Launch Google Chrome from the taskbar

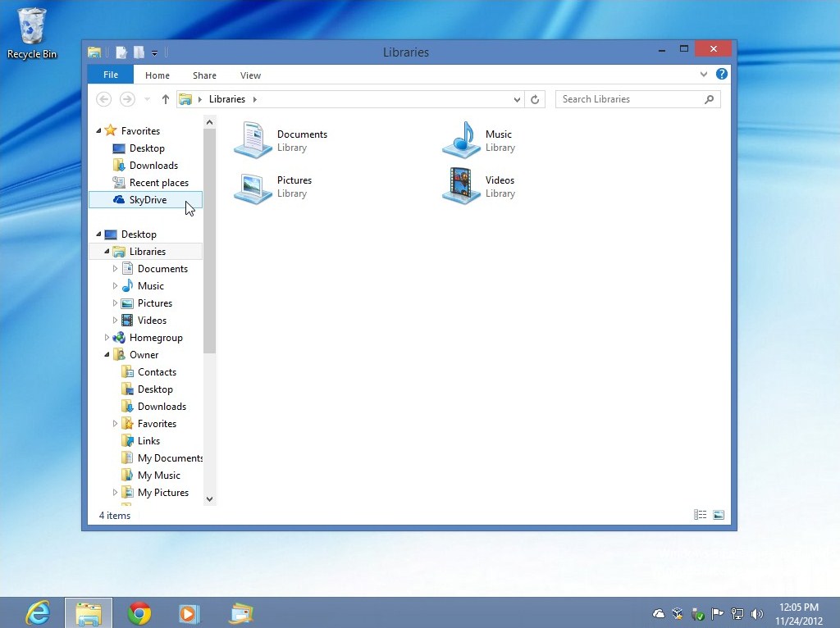[139, 612]
